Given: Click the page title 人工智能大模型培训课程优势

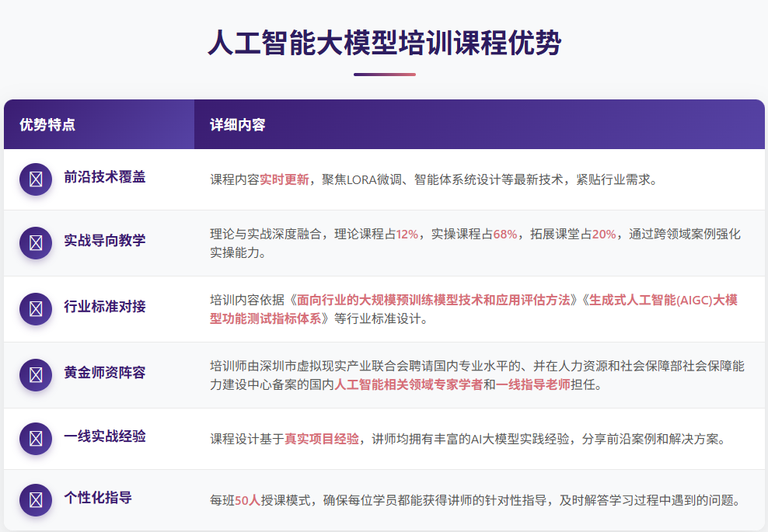Looking at the screenshot, I should (x=384, y=43).
